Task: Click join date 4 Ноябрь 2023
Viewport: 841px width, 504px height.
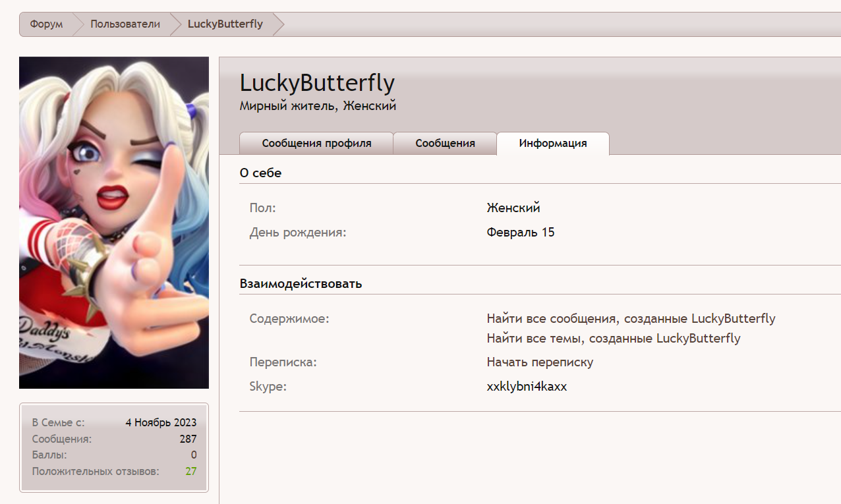Action: [x=161, y=423]
